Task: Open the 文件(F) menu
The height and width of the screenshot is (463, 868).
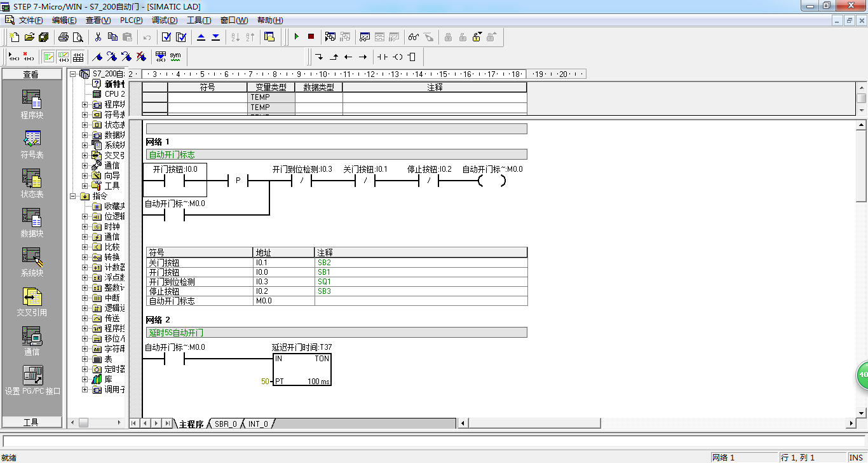Action: 31,20
